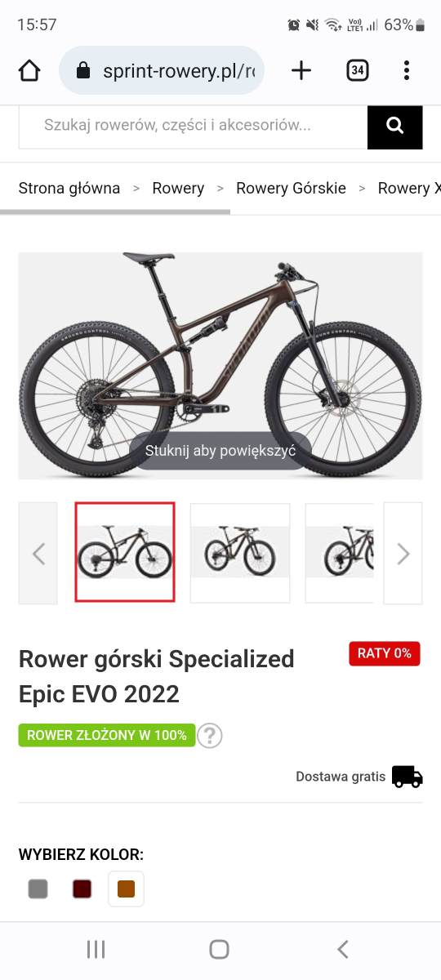The image size is (441, 980).
Task: Tap the browser home icon
Action: tap(29, 71)
